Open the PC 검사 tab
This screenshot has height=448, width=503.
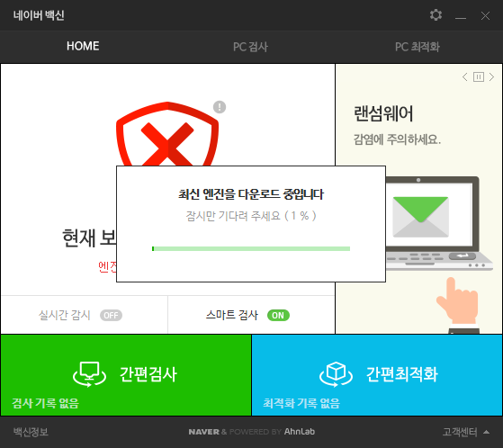[250, 47]
